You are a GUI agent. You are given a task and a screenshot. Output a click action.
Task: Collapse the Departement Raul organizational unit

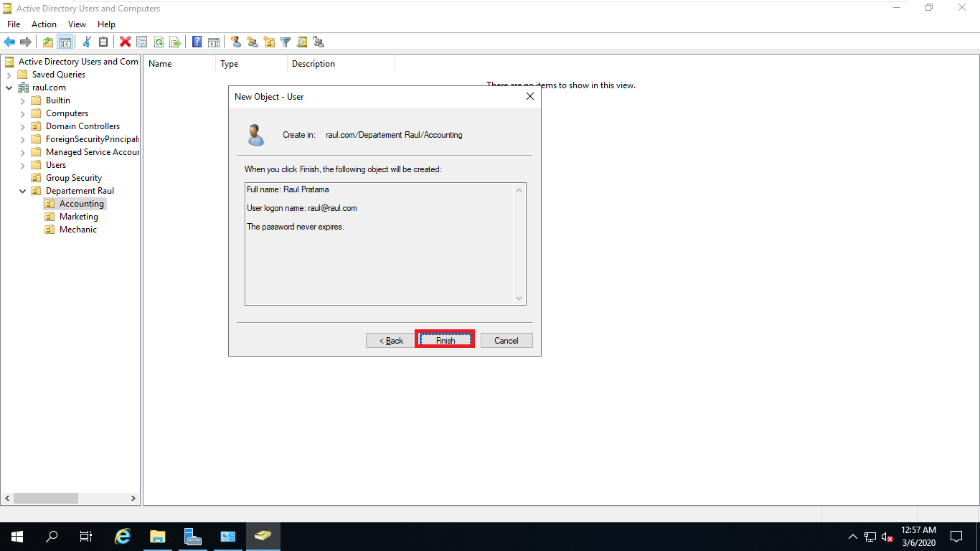click(22, 190)
